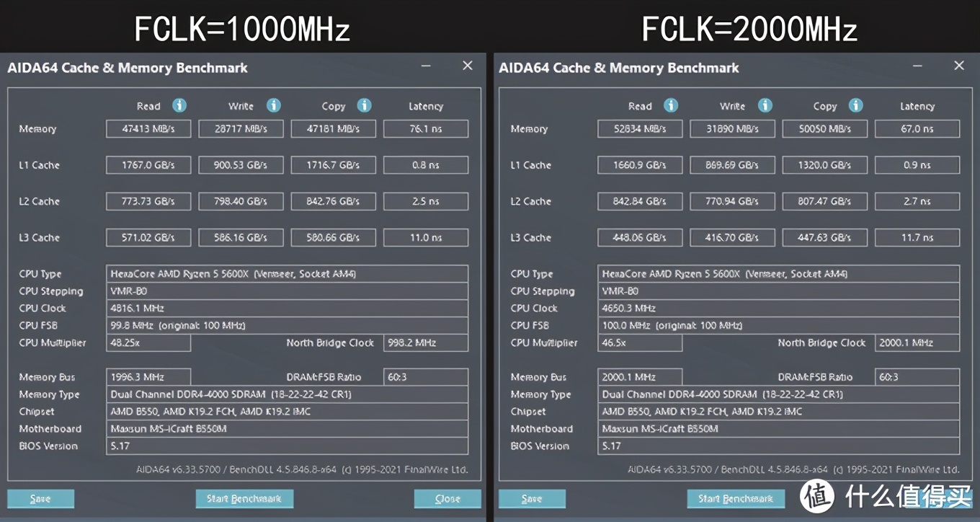Click the Copy info icon in FCLK=1000MHz window
Viewport: 980px width, 522px height.
[x=364, y=105]
